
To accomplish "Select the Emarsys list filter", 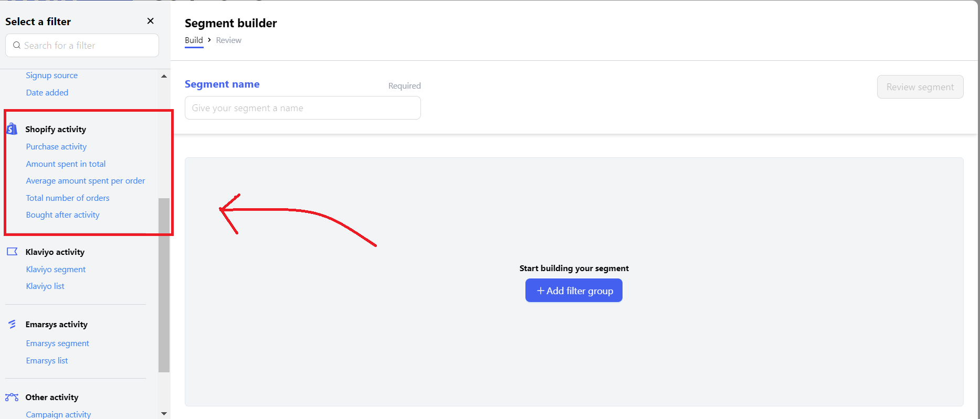I will pyautogui.click(x=47, y=361).
